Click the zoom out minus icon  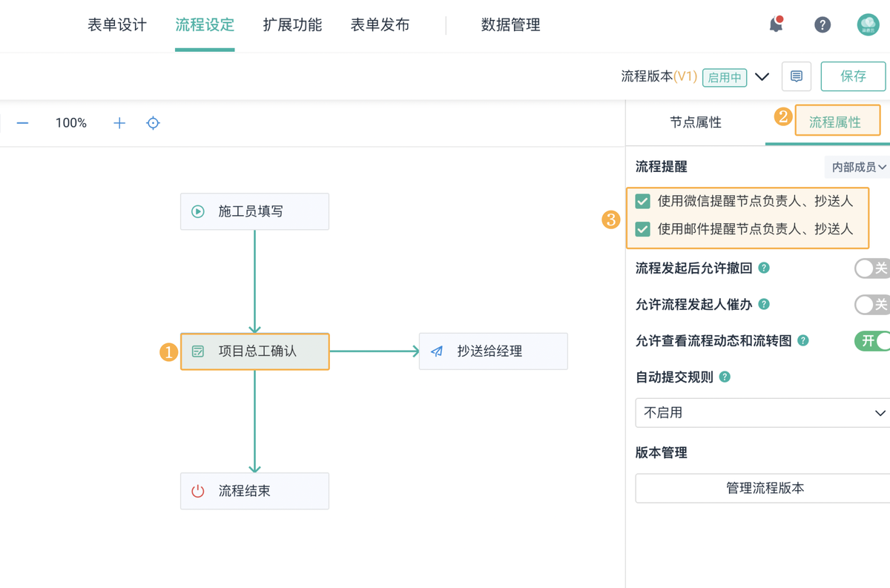[x=23, y=123]
